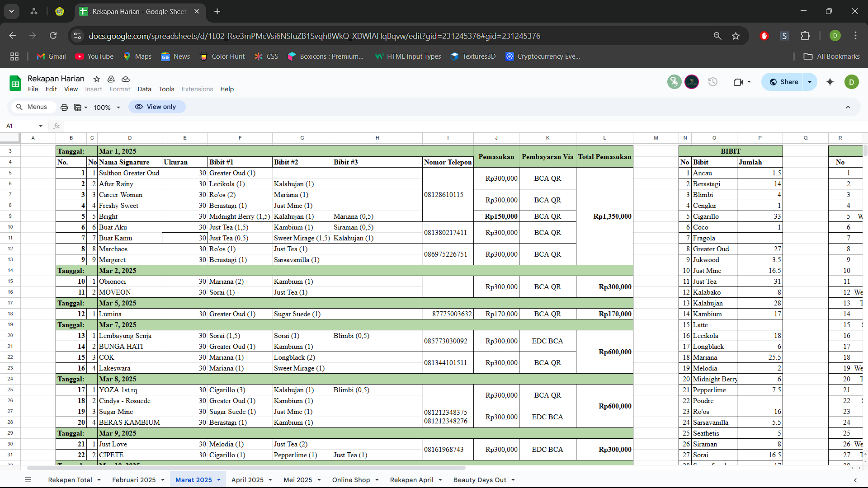The height and width of the screenshot is (488, 868).
Task: Click the Share button
Action: tap(784, 82)
